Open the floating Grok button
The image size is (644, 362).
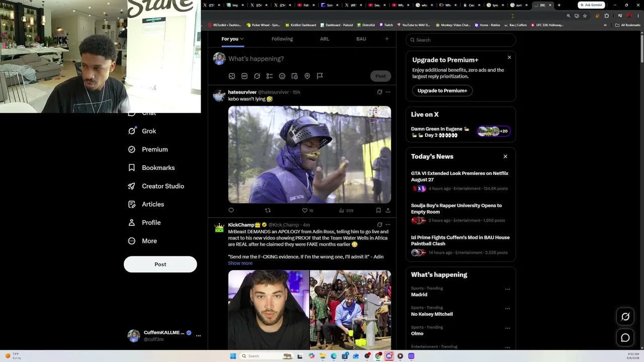(x=625, y=316)
